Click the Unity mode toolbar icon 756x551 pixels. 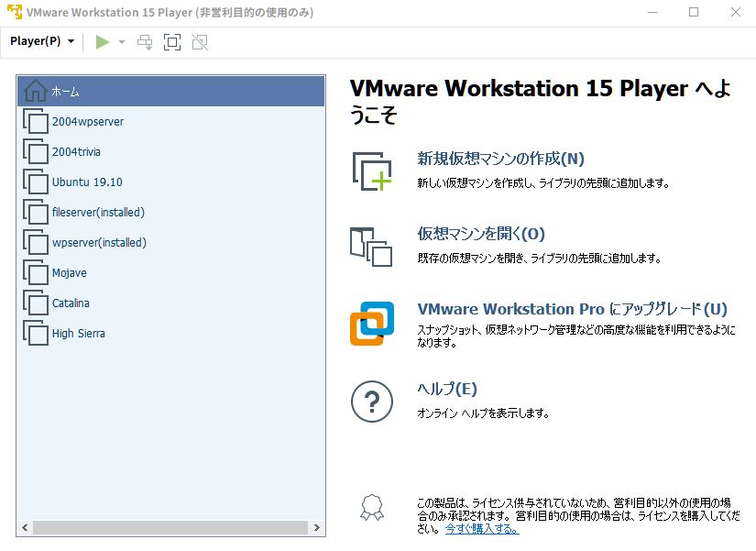199,41
